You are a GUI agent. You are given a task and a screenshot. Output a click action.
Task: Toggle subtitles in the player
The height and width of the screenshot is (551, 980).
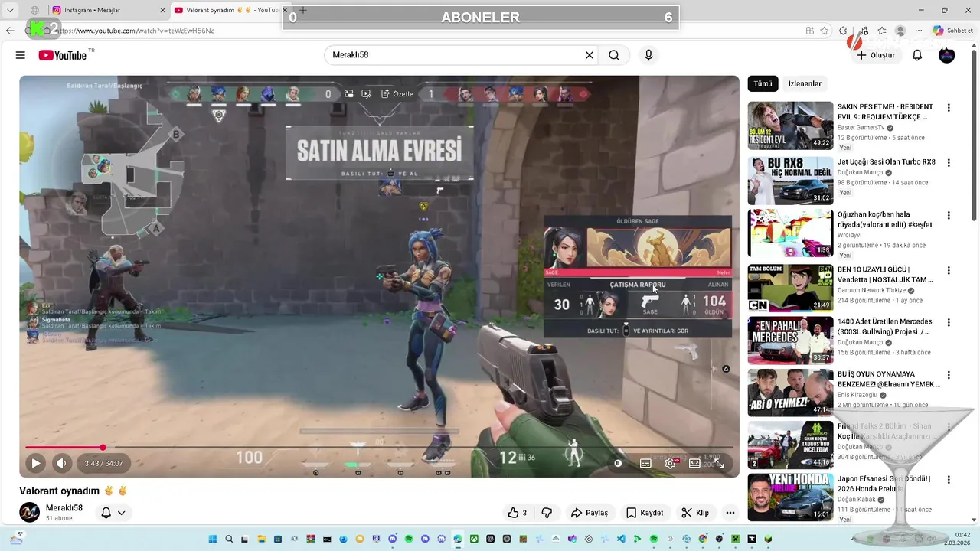point(645,463)
